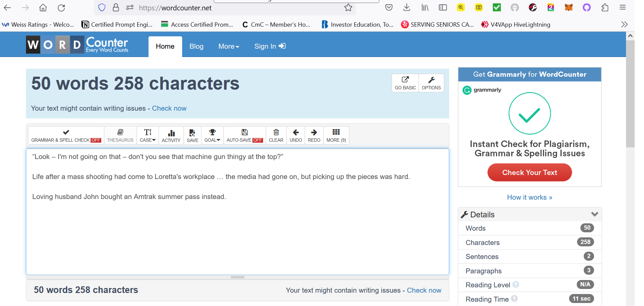This screenshot has width=644, height=306.
Task: Open the CmC Member's Ho... bookmark
Action: pyautogui.click(x=276, y=25)
